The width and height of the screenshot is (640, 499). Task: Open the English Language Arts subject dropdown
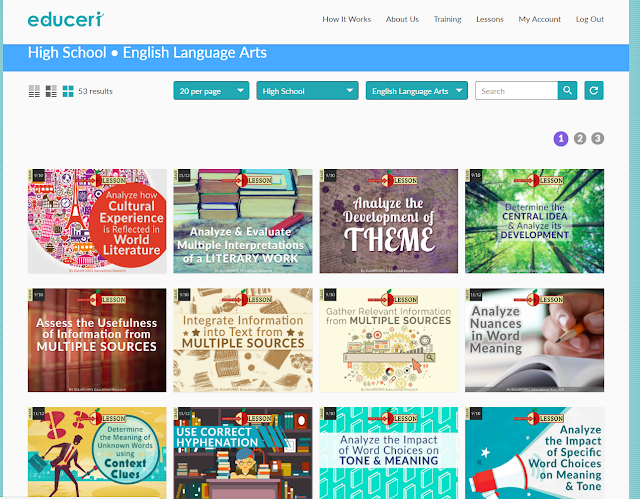pyautogui.click(x=417, y=91)
